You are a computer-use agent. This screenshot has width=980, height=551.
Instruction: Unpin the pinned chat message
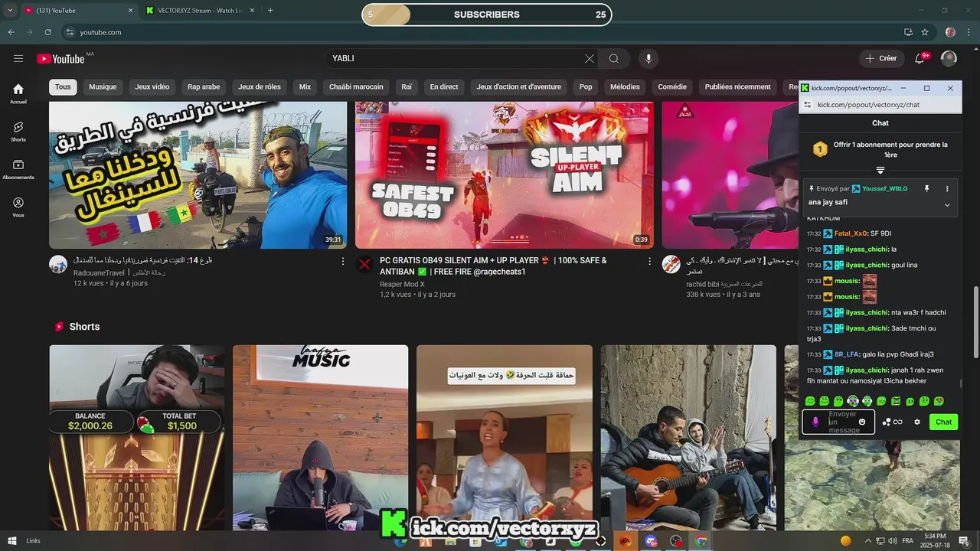coord(926,188)
